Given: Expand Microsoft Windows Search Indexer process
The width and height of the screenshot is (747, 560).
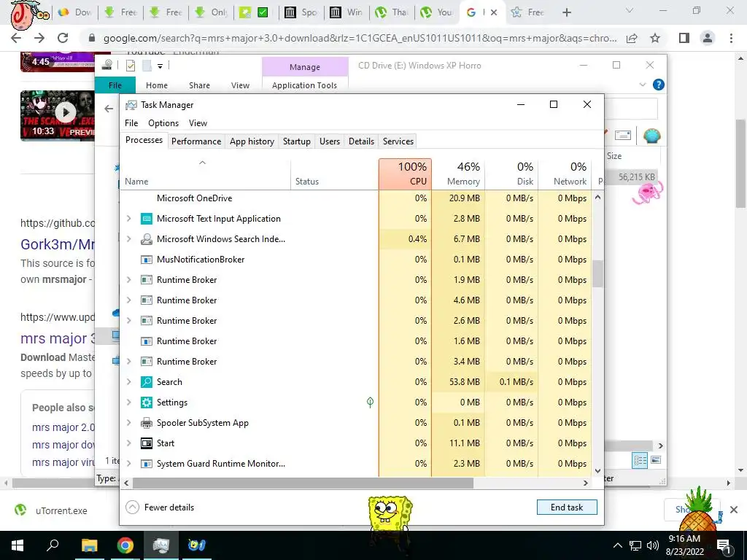Looking at the screenshot, I should (128, 239).
